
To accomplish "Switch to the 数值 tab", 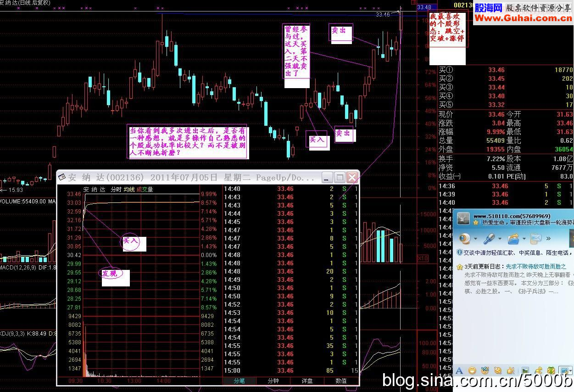I will coord(341,381).
